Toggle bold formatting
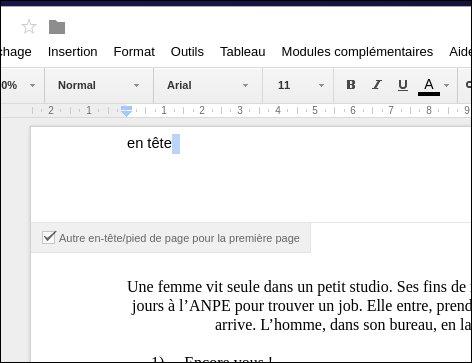Image resolution: width=472 pixels, height=363 pixels. point(351,85)
